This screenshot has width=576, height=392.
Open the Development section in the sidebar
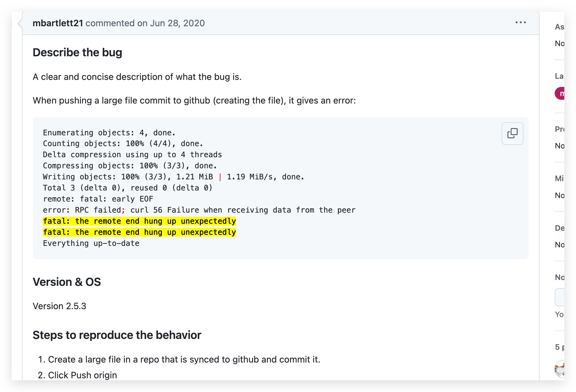(x=560, y=228)
